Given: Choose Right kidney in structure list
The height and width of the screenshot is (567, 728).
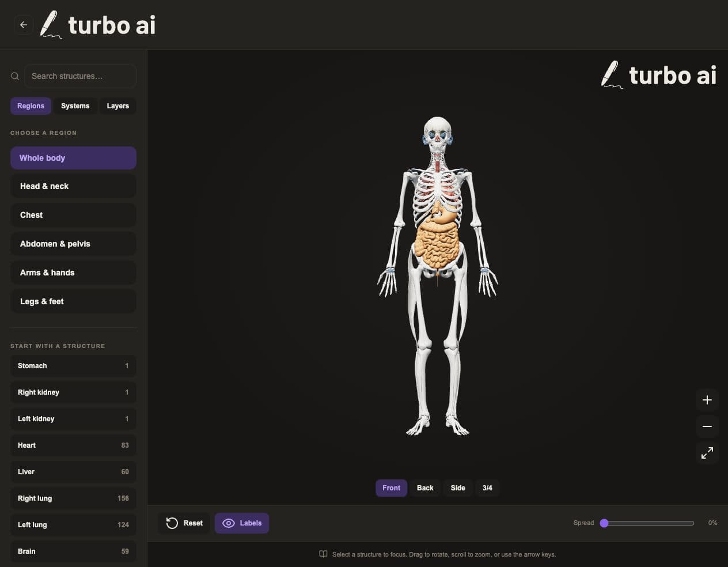Looking at the screenshot, I should click(x=73, y=392).
